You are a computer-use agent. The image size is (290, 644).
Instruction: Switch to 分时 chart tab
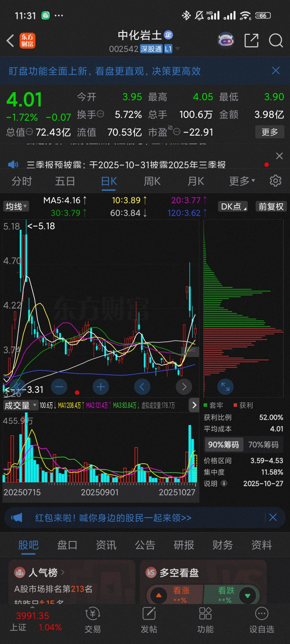(x=22, y=181)
